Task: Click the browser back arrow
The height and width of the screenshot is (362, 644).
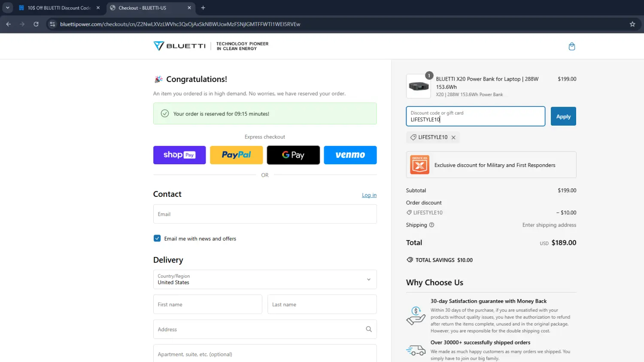Action: [9, 24]
